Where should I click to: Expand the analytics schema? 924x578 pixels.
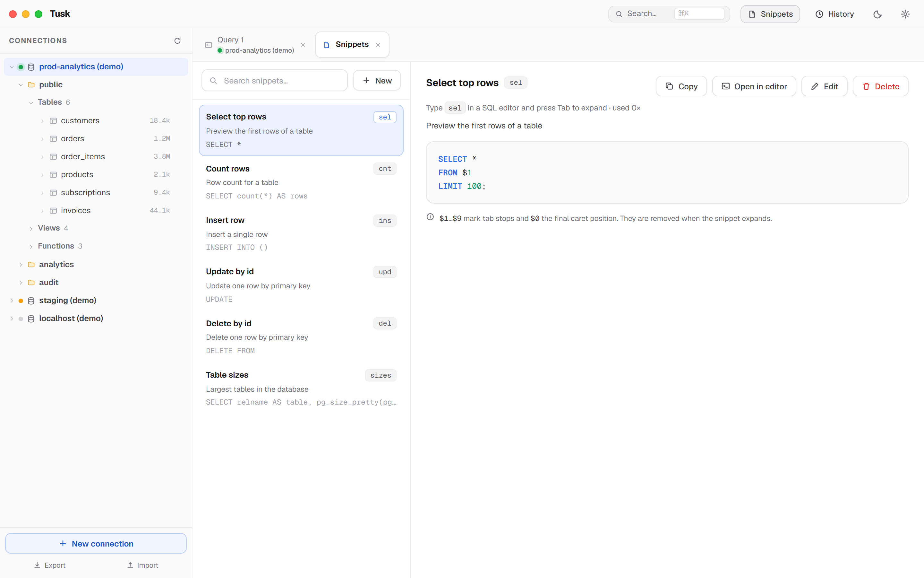coord(21,265)
